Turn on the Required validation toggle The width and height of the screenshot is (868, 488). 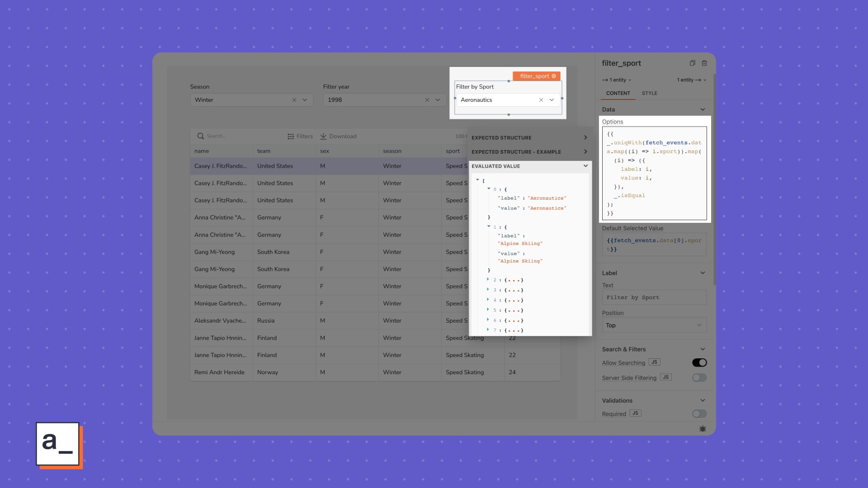point(699,414)
